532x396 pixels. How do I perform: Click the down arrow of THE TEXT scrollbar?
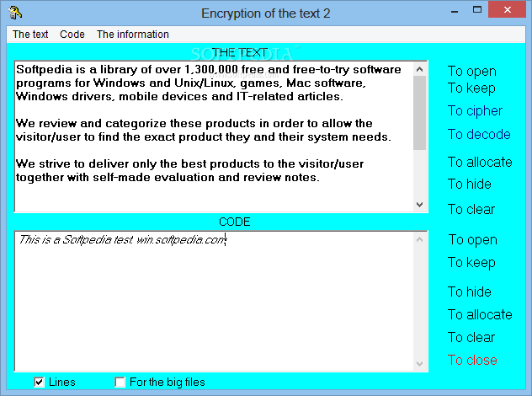pos(420,205)
